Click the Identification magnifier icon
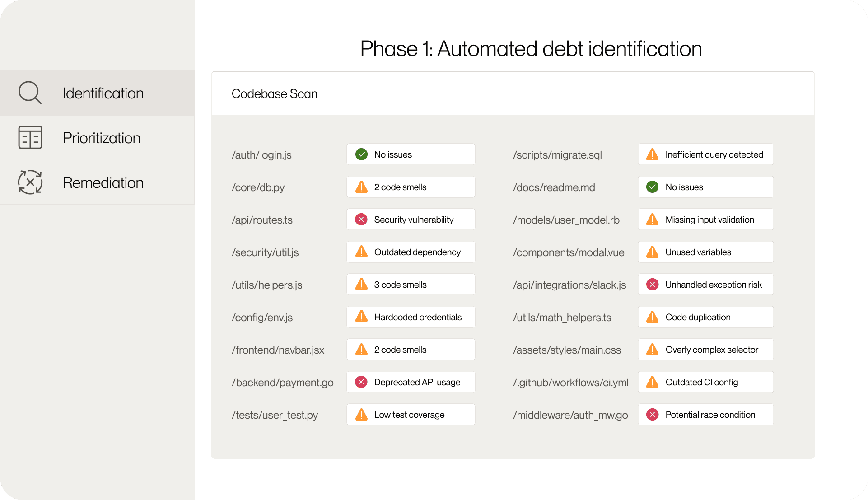This screenshot has height=500, width=868. coord(30,93)
